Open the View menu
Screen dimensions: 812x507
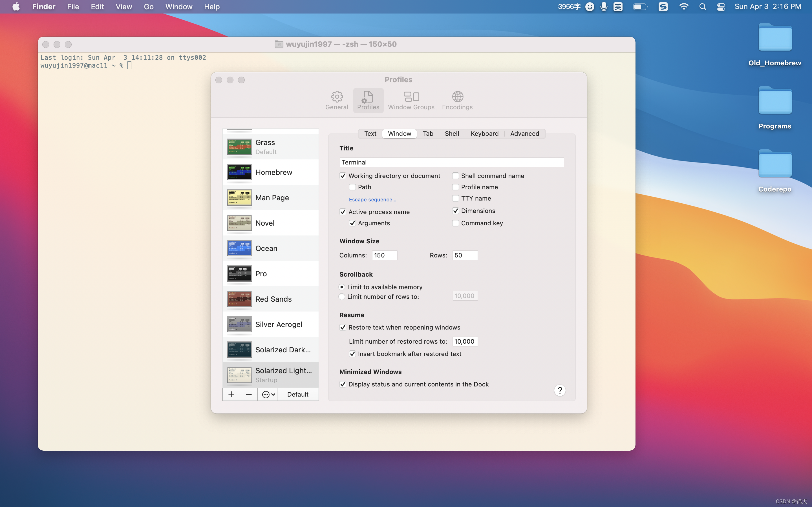[x=123, y=7]
